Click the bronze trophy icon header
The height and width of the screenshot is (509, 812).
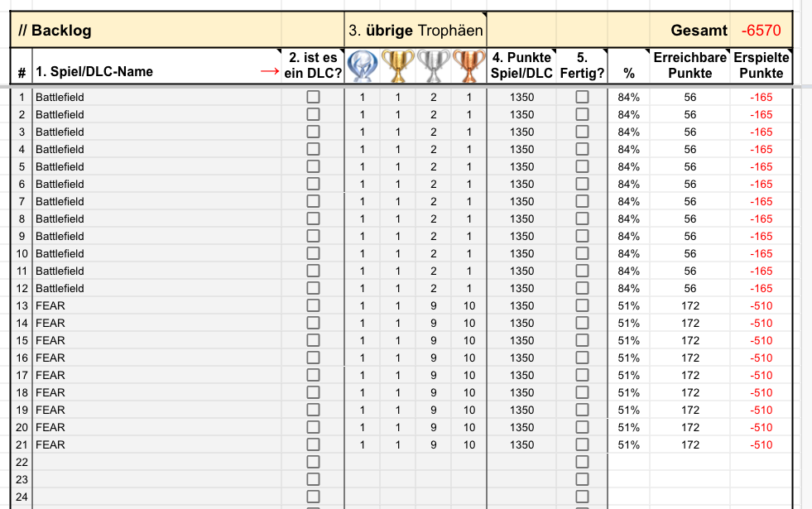point(468,65)
